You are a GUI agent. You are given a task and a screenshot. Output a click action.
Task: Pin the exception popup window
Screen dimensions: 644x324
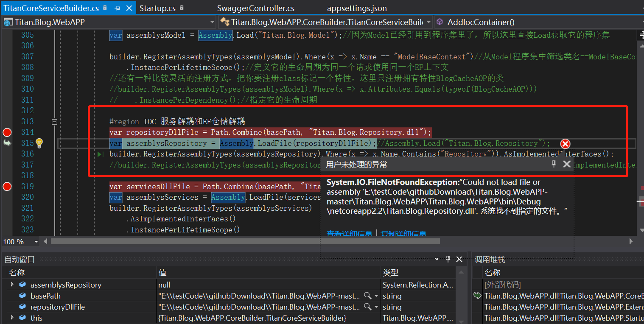[x=554, y=164]
